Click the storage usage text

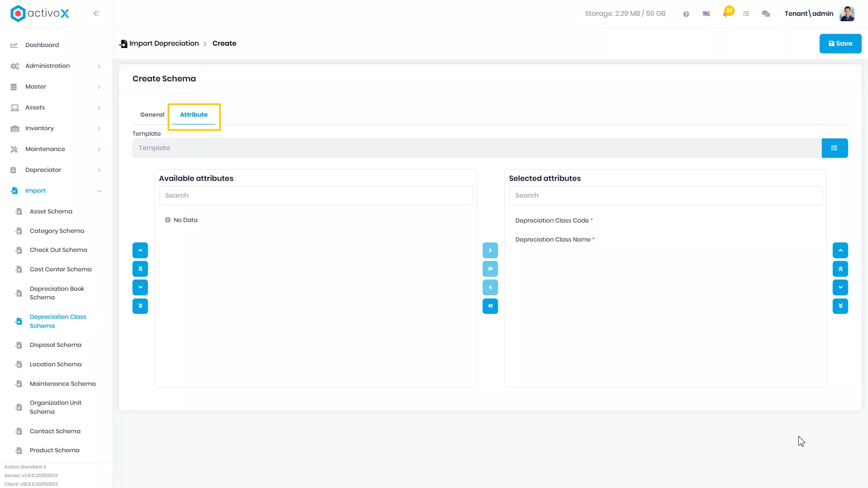point(625,14)
